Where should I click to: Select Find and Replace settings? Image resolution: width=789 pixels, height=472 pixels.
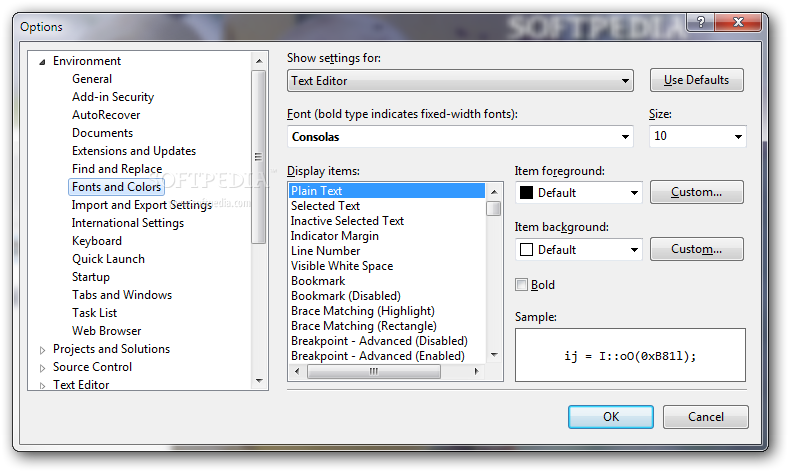117,169
